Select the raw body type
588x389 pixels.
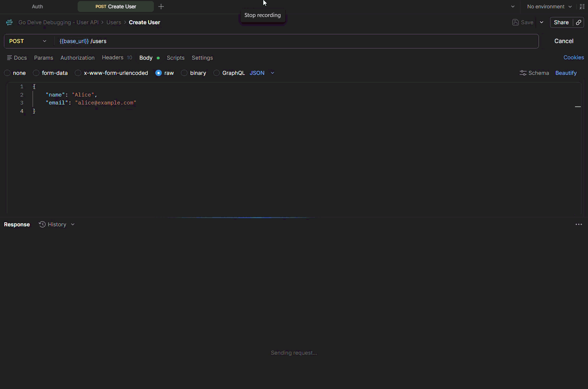(x=159, y=73)
